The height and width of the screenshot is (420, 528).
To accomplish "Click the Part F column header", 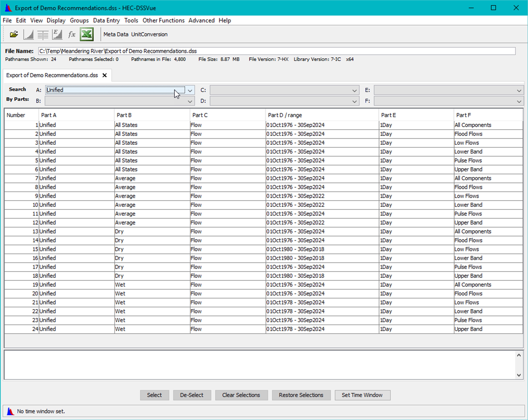I will 488,115.
